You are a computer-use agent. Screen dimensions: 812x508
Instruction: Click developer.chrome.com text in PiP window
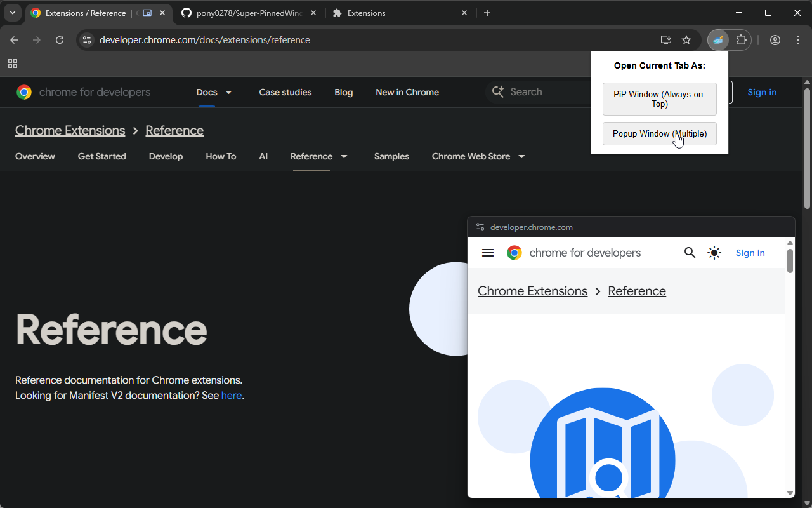tap(532, 227)
